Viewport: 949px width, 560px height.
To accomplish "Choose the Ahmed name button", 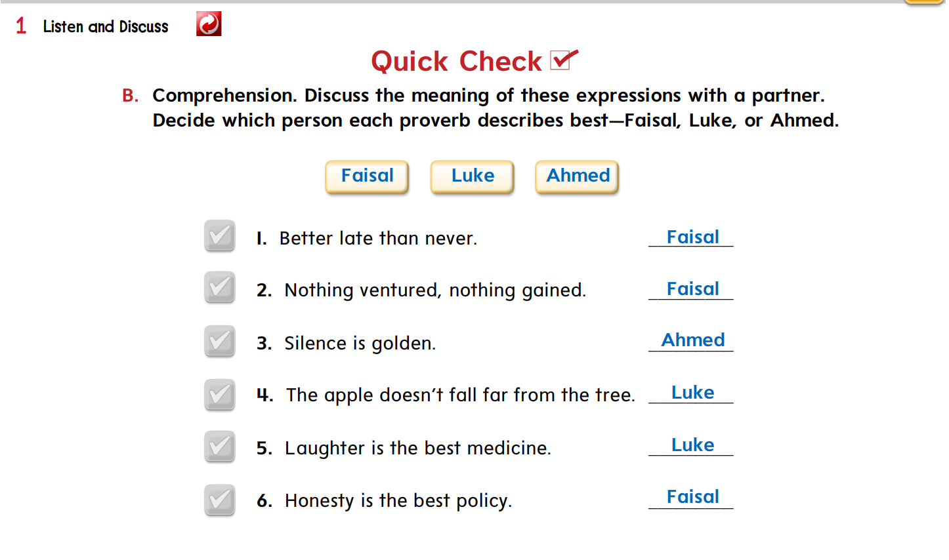I will (577, 177).
